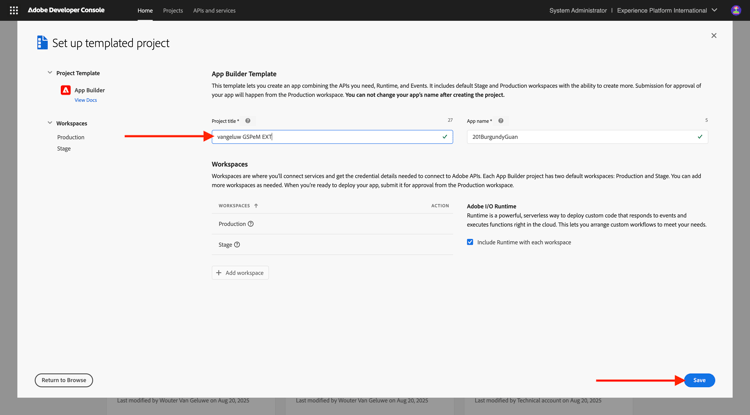The width and height of the screenshot is (750, 415).
Task: Save the templated project
Action: click(x=699, y=380)
